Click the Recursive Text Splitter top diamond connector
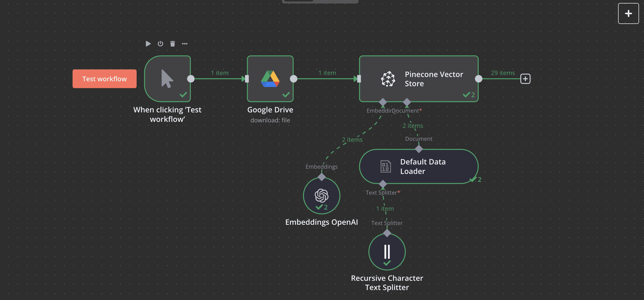 click(x=387, y=233)
